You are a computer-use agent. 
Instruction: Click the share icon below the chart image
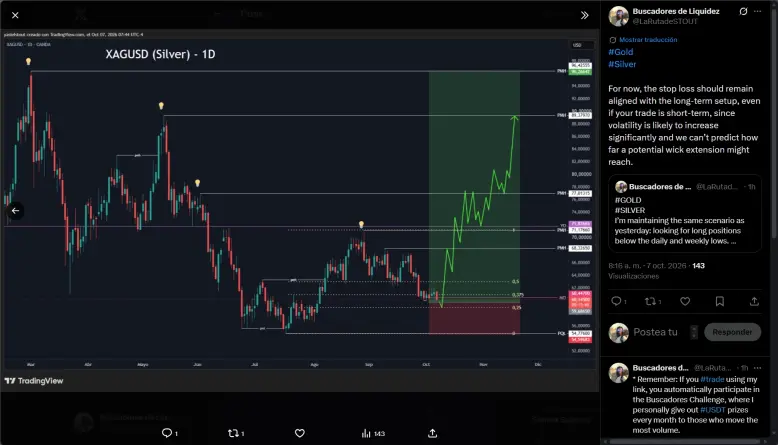pyautogui.click(x=433, y=433)
